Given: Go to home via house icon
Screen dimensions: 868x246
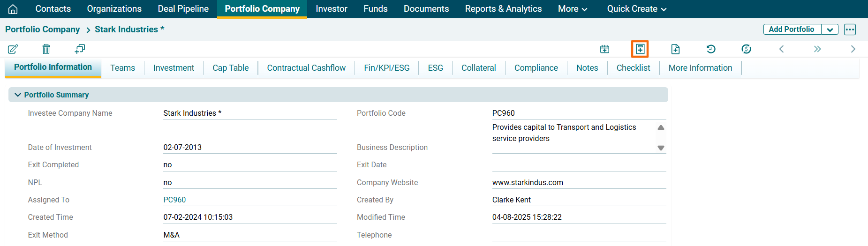Looking at the screenshot, I should click(x=13, y=9).
